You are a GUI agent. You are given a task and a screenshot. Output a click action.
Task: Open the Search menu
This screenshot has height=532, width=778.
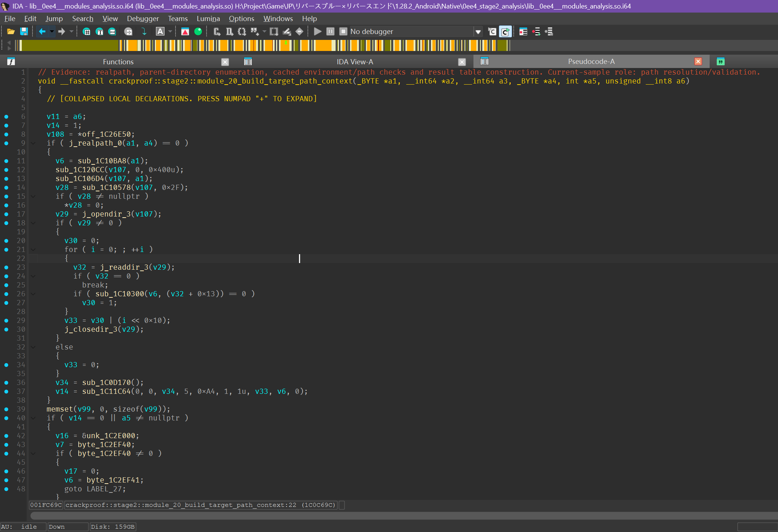83,18
